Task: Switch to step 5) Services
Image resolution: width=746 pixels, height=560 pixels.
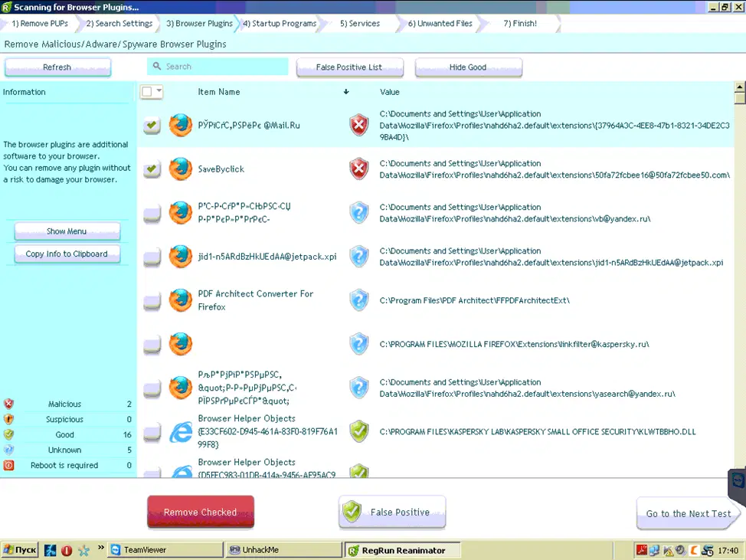Action: pyautogui.click(x=360, y=23)
